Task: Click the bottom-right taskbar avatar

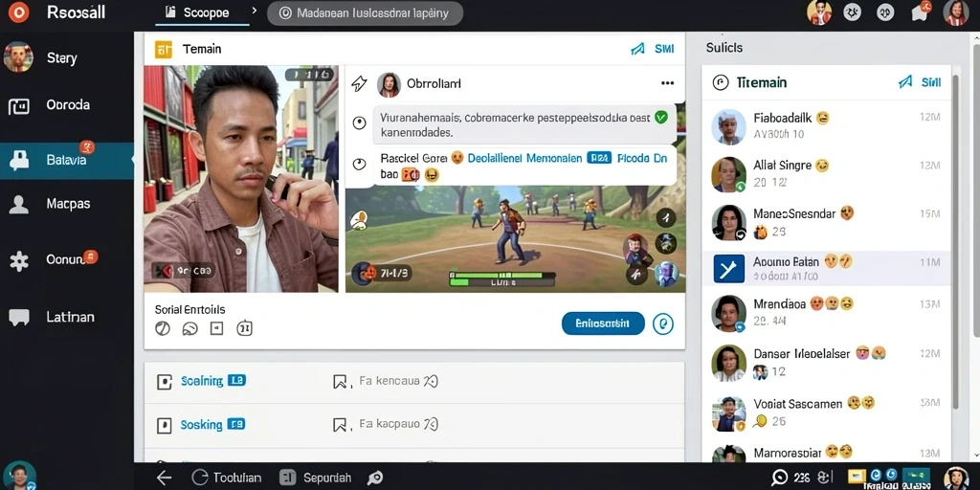Action: click(956, 478)
